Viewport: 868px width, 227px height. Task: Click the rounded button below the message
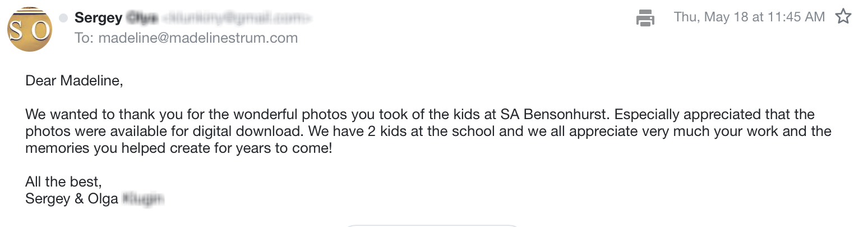432,226
